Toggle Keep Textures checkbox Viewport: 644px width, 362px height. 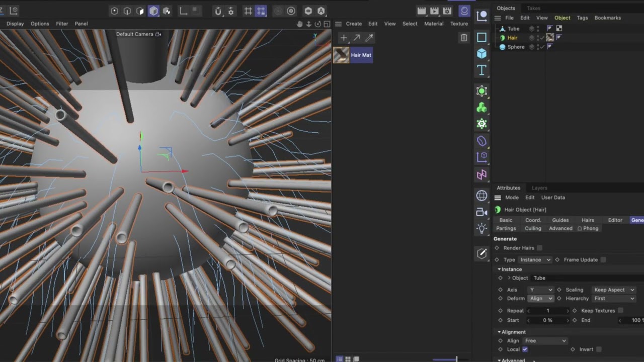click(620, 311)
